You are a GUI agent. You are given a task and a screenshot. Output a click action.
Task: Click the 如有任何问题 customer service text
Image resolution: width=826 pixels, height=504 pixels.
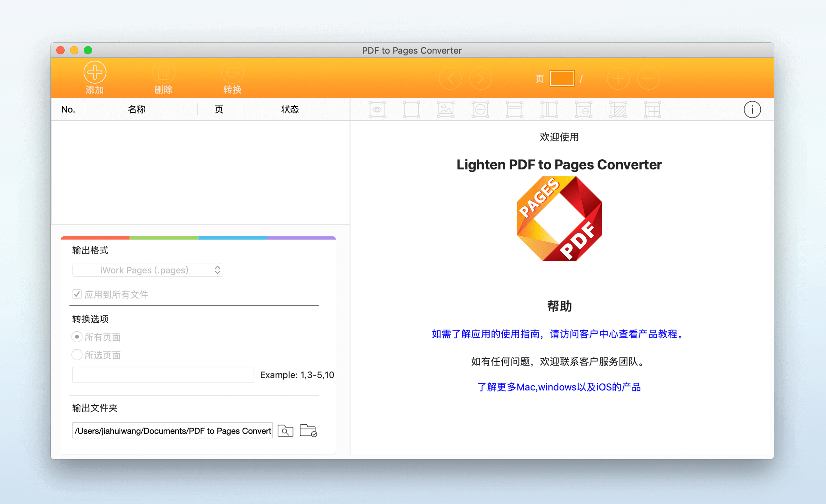coord(559,361)
